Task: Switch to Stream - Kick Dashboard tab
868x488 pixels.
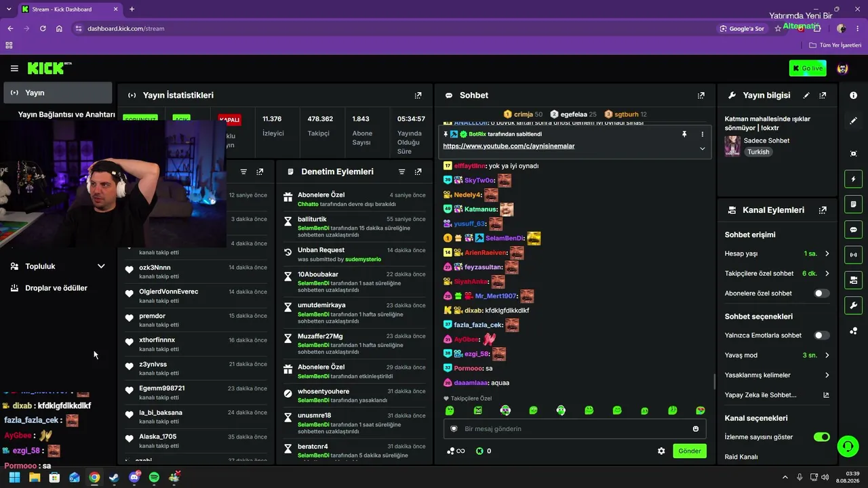Action: pyautogui.click(x=70, y=9)
